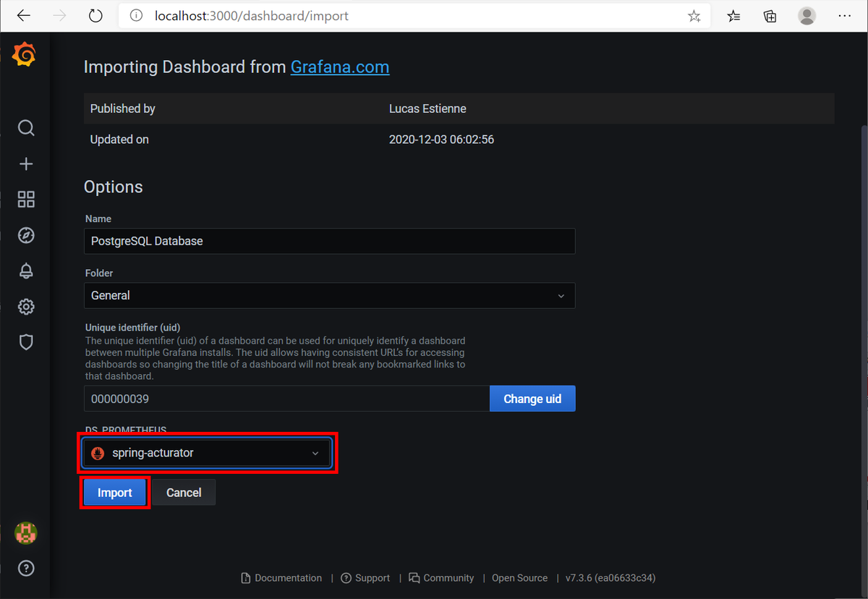Image resolution: width=868 pixels, height=599 pixels.
Task: Open the Server Admin shield icon
Action: pyautogui.click(x=26, y=342)
